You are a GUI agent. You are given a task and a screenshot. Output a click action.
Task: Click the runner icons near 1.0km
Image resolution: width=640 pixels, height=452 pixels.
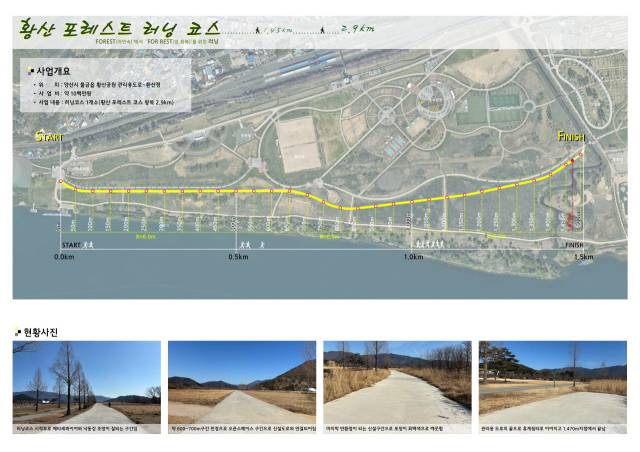tap(432, 244)
